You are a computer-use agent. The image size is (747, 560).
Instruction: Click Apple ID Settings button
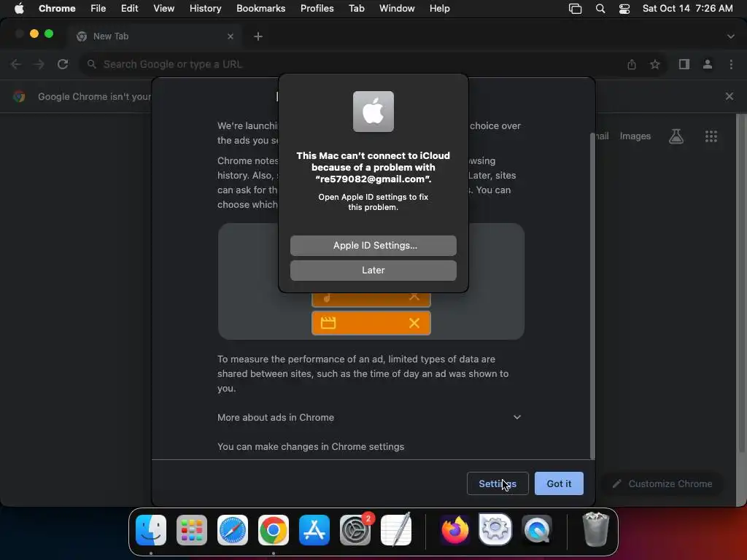pos(373,245)
